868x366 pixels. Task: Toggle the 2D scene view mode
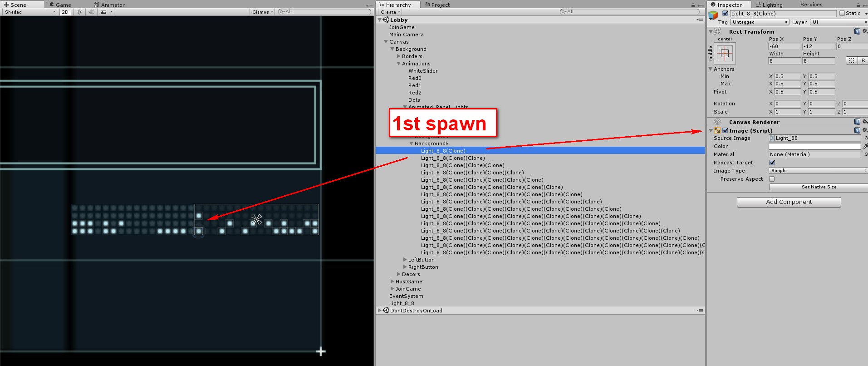65,12
